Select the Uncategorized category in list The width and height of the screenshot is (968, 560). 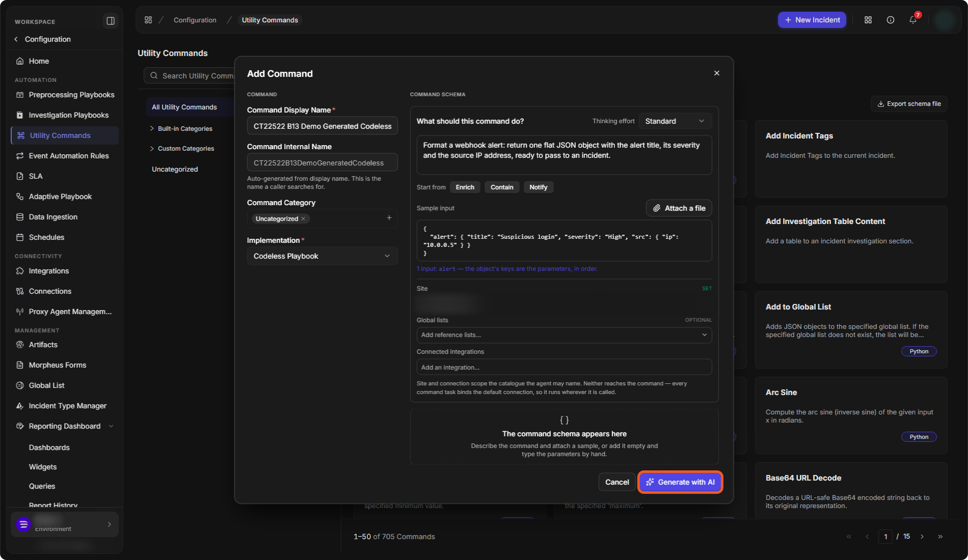pyautogui.click(x=175, y=169)
